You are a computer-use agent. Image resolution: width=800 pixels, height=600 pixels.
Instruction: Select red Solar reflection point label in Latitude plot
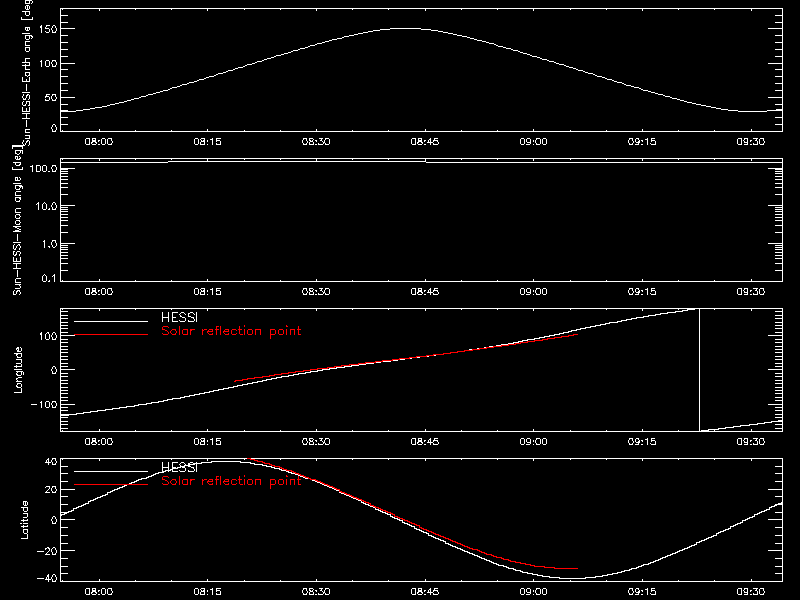click(x=231, y=481)
